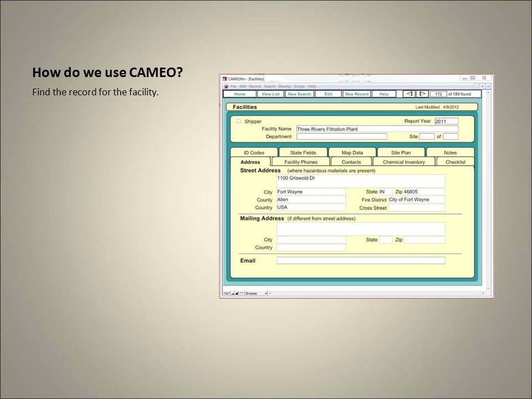Click the vertical scrollbar on right edge
The height and width of the screenshot is (399, 532).
tap(488, 190)
